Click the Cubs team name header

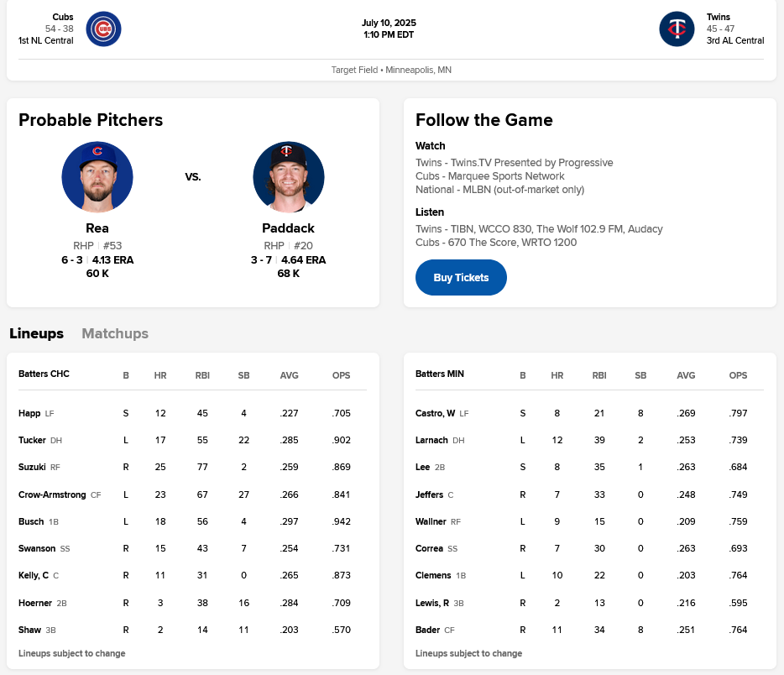coord(63,17)
